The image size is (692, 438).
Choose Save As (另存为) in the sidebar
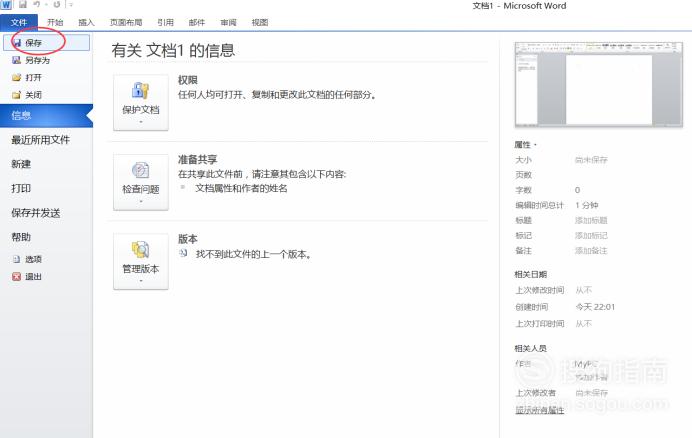[x=31, y=60]
